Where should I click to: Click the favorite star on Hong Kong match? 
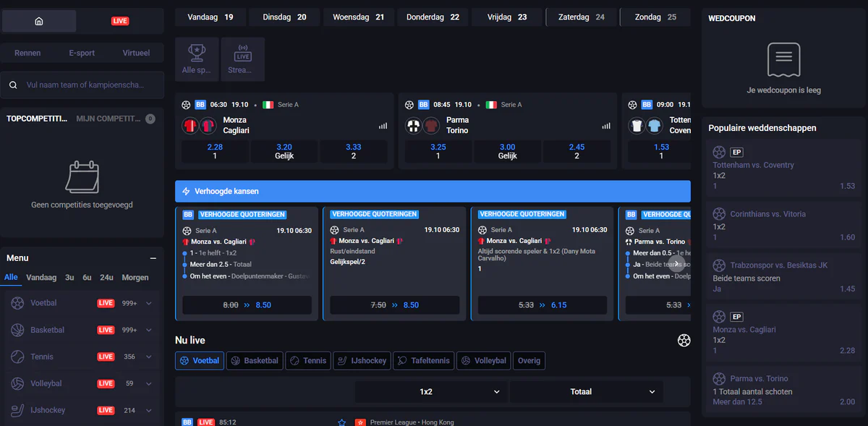[x=341, y=422]
